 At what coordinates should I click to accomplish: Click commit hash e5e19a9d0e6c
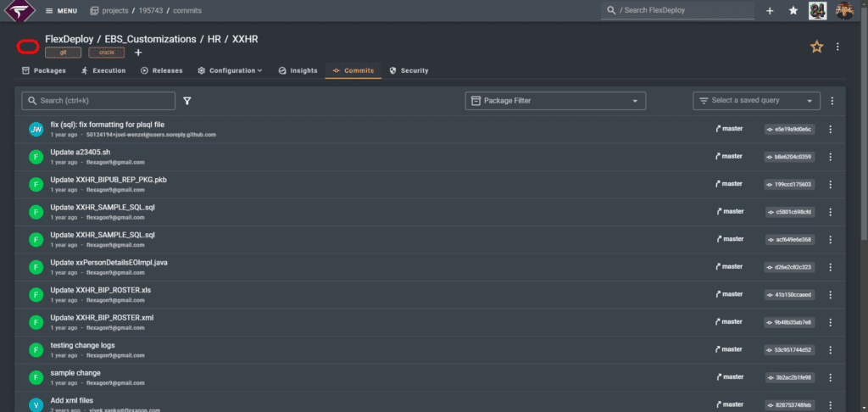point(789,129)
